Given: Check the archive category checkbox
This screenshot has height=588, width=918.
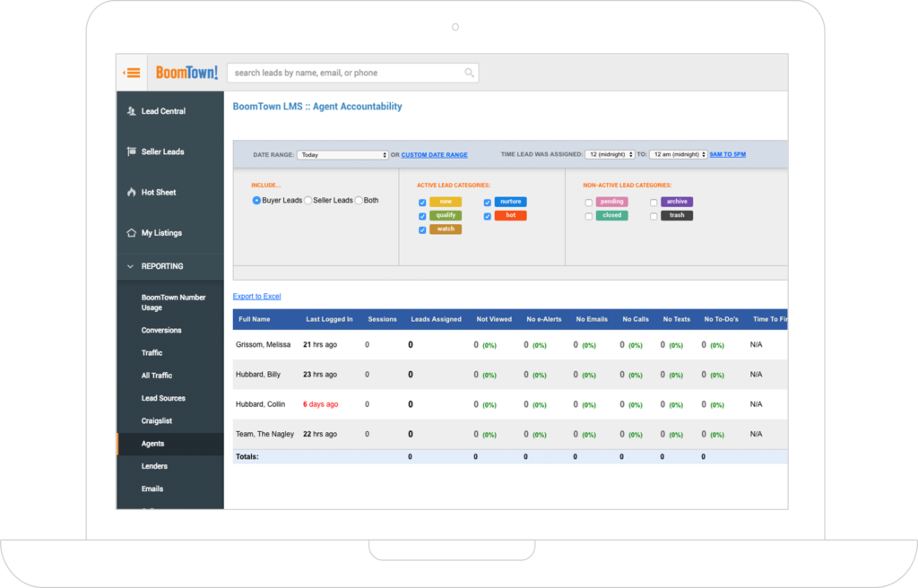Looking at the screenshot, I should pos(654,203).
